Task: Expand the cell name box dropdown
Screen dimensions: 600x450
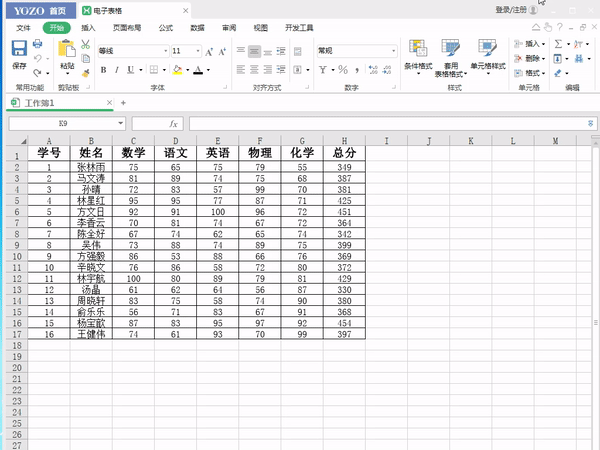Action: pos(121,123)
